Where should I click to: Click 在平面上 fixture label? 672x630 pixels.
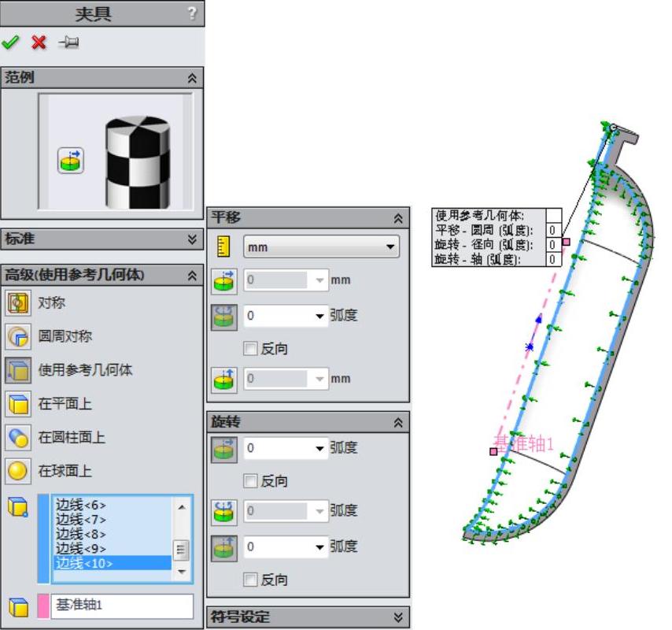65,403
